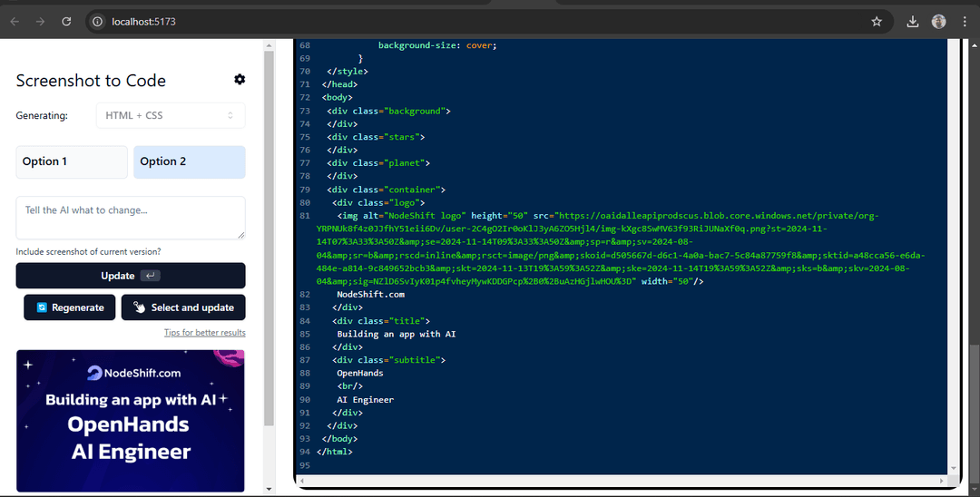This screenshot has height=497, width=980.
Task: Click Select and update button
Action: [x=183, y=307]
